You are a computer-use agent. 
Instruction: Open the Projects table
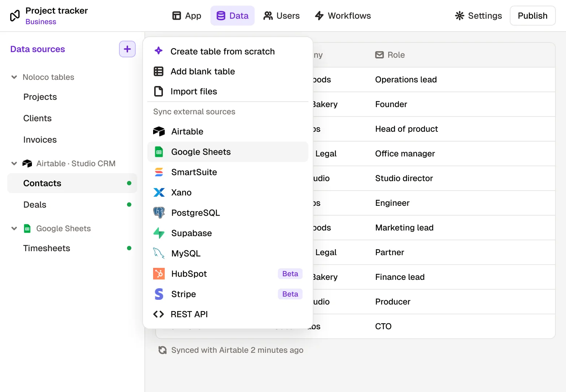coord(72,97)
